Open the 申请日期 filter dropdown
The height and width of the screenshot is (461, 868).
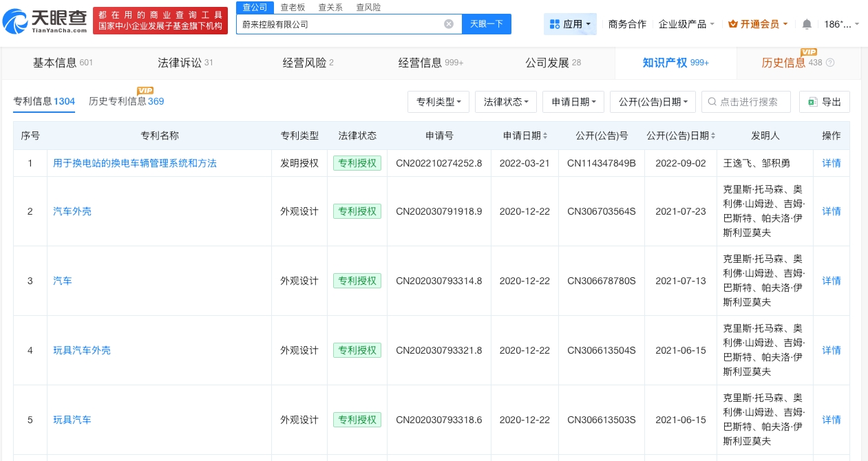tap(573, 102)
